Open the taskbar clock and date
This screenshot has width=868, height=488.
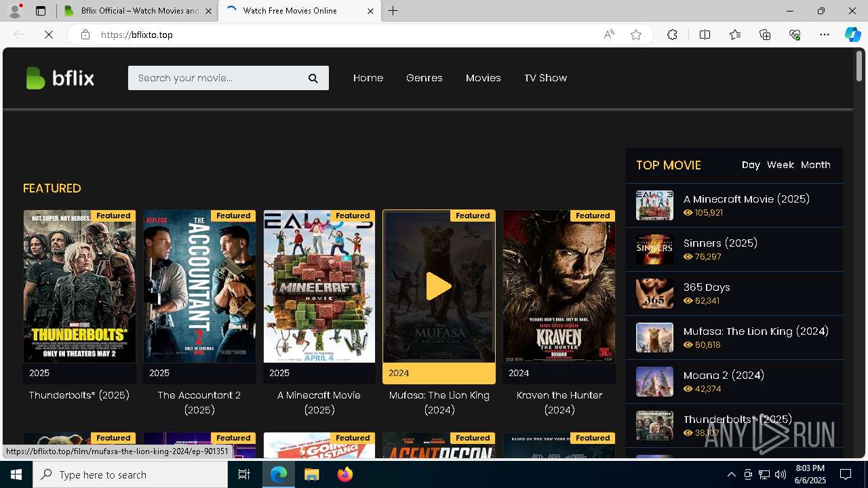coord(810,474)
